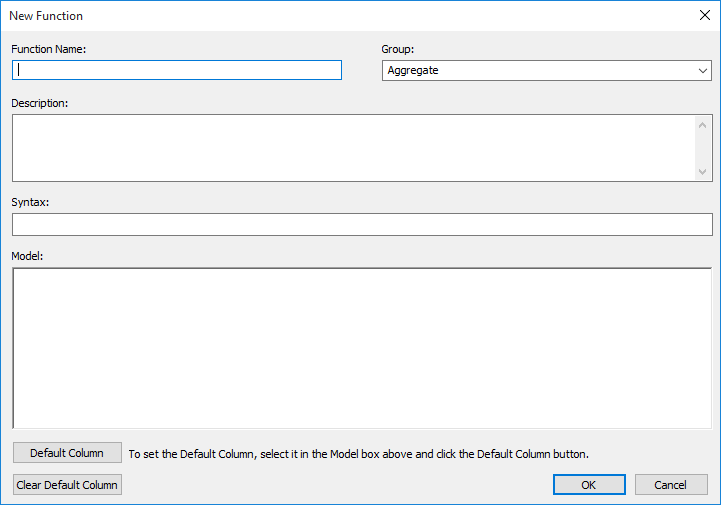Click the New Function title bar
Image resolution: width=721 pixels, height=505 pixels.
click(x=300, y=15)
